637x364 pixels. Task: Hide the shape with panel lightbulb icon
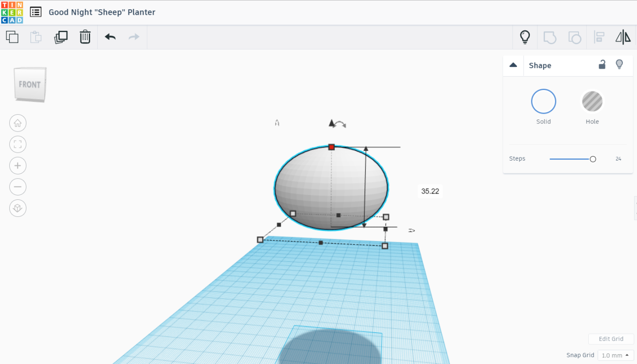coord(619,65)
